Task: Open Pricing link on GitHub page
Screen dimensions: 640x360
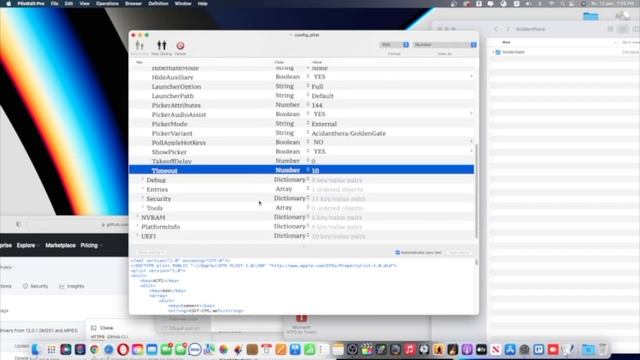Action: click(89, 245)
